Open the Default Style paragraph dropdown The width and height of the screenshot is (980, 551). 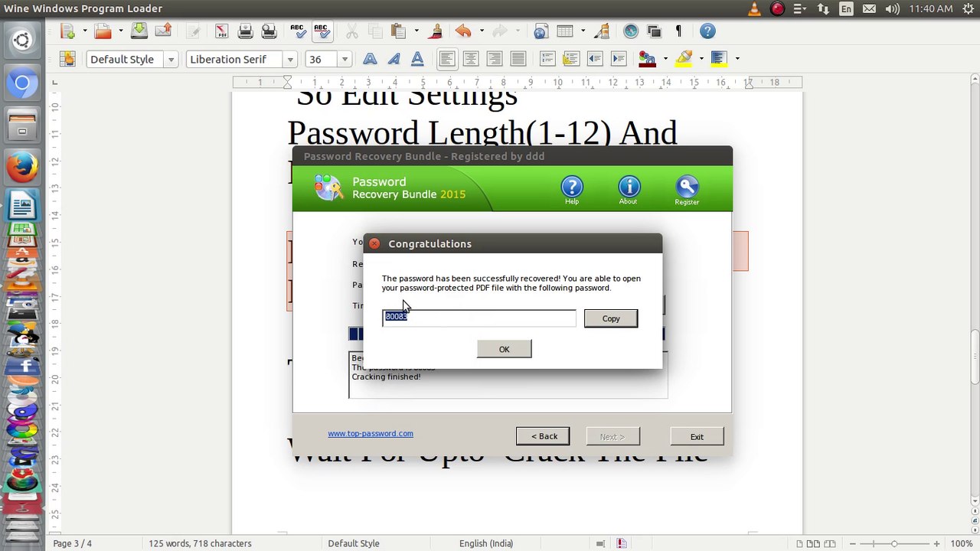click(171, 60)
